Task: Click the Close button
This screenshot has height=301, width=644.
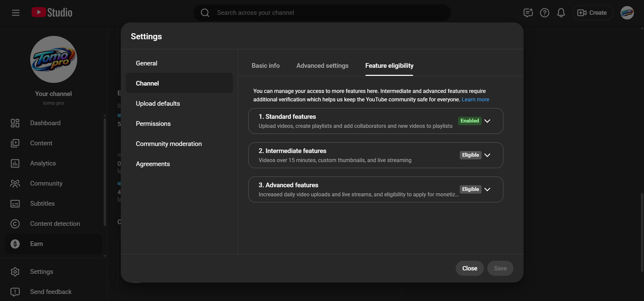Action: tap(469, 268)
